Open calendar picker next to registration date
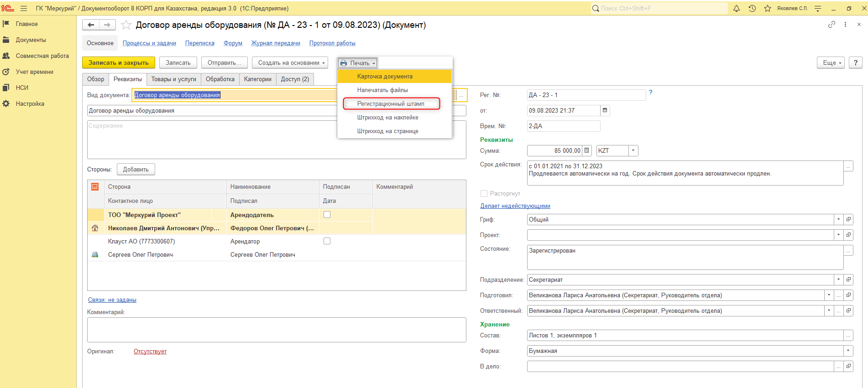Image resolution: width=868 pixels, height=388 pixels. click(605, 110)
